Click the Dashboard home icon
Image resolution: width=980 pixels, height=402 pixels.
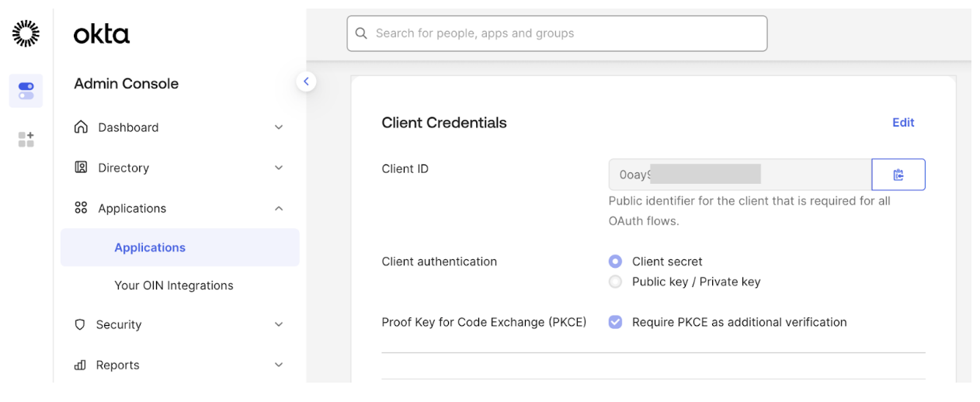coord(80,127)
